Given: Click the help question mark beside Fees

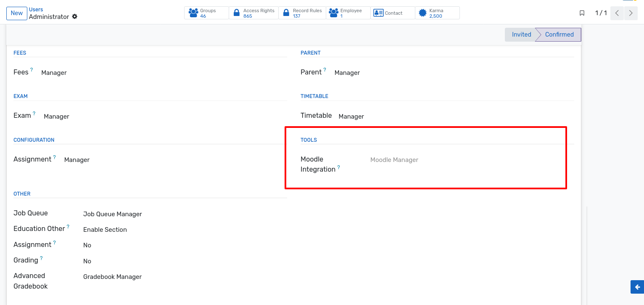Looking at the screenshot, I should [32, 70].
